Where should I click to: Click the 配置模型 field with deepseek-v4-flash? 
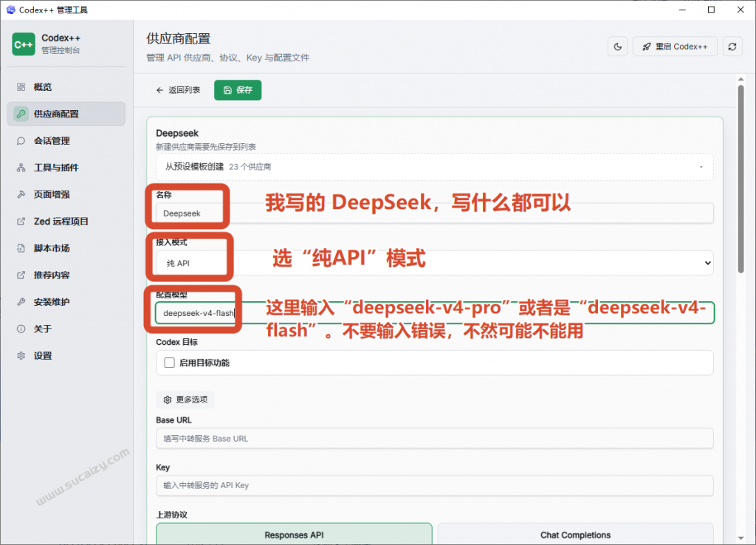(x=434, y=313)
